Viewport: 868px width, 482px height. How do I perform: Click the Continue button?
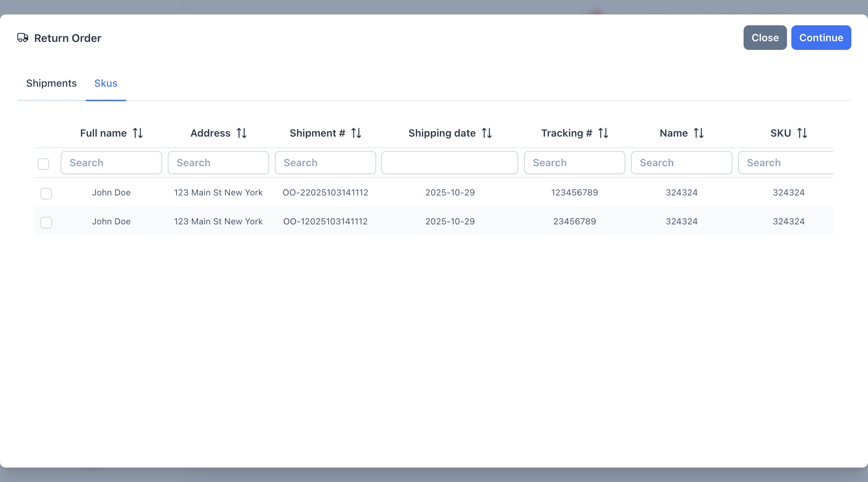(821, 37)
